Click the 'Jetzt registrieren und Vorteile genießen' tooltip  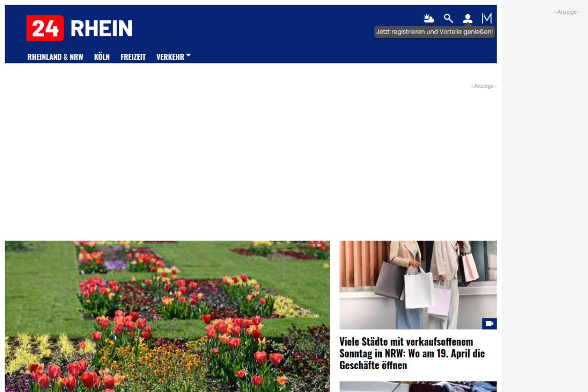click(x=434, y=32)
